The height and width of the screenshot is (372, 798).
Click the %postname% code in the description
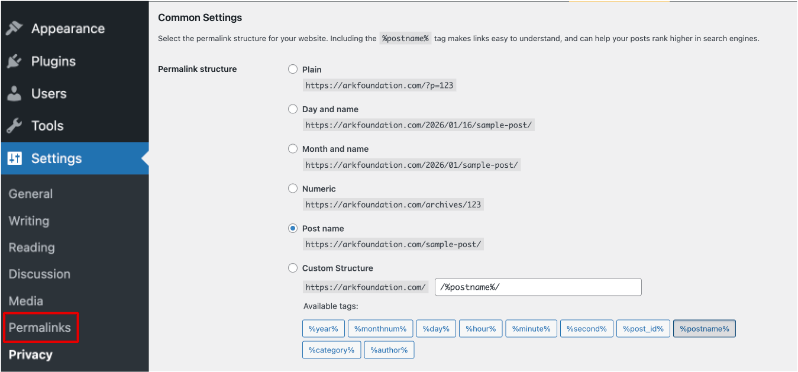pos(406,38)
